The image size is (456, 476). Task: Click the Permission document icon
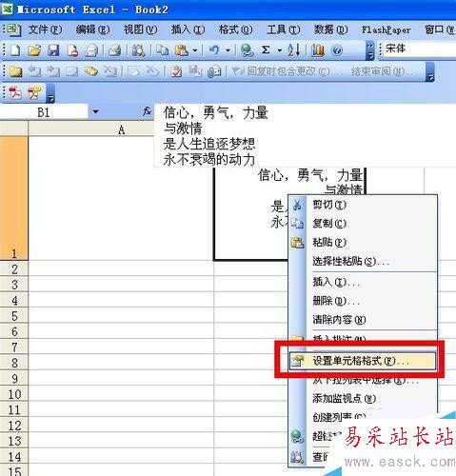point(73,50)
